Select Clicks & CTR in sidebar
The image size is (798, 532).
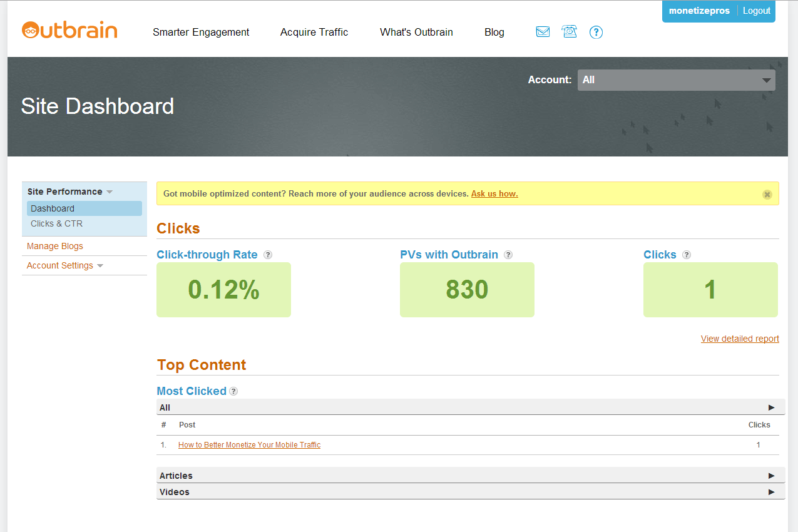(56, 223)
